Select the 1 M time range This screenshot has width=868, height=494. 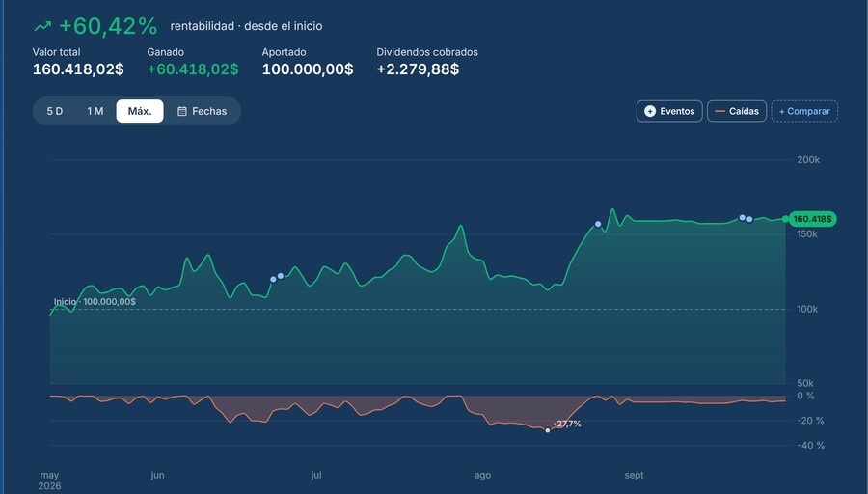(95, 111)
